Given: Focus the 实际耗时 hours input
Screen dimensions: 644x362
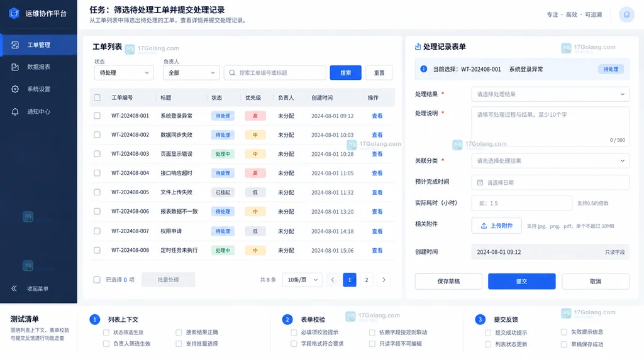Looking at the screenshot, I should [521, 203].
